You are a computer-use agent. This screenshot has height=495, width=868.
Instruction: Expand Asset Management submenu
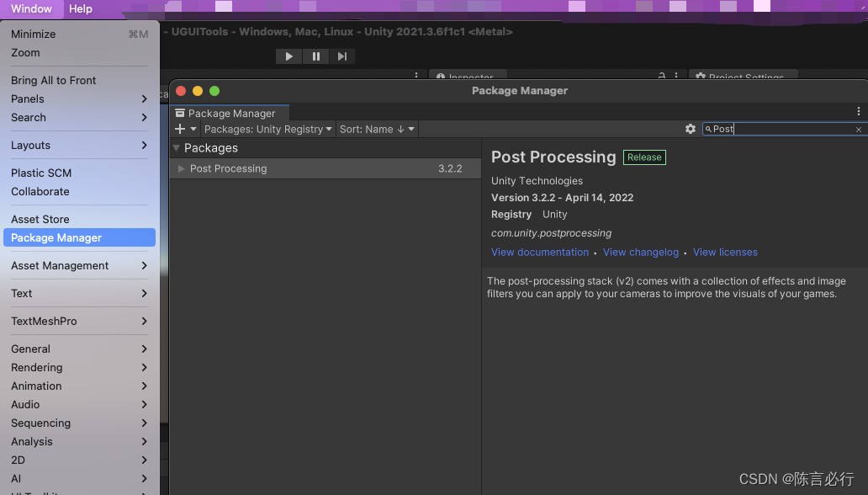click(x=80, y=265)
